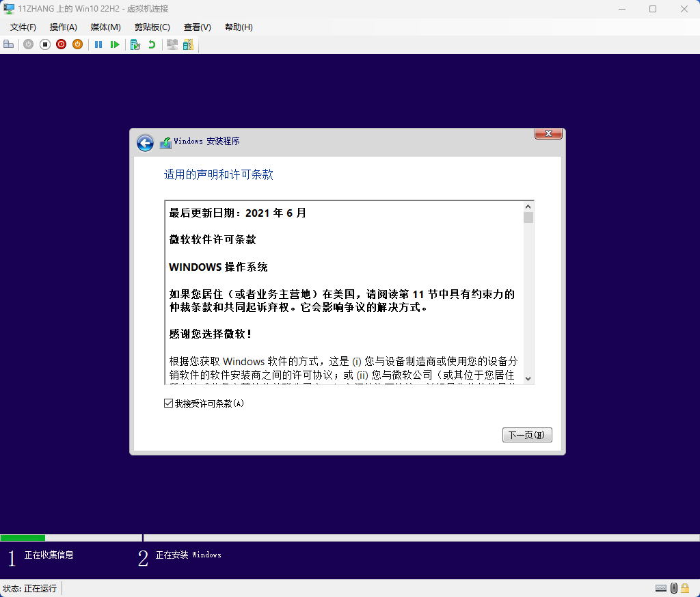
Task: Create a checkpoint with toolbar icon
Action: tap(135, 44)
